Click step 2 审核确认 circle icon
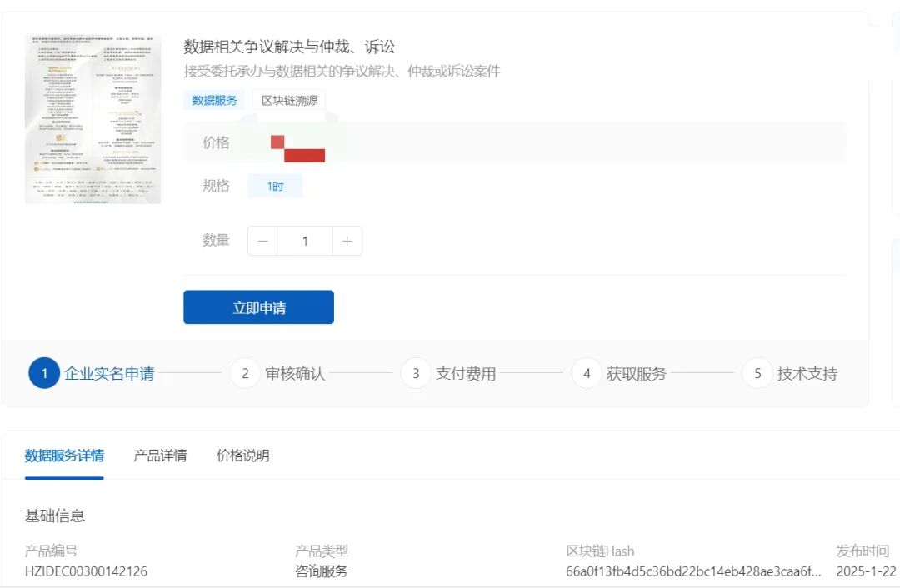This screenshot has height=588, width=900. coord(244,373)
